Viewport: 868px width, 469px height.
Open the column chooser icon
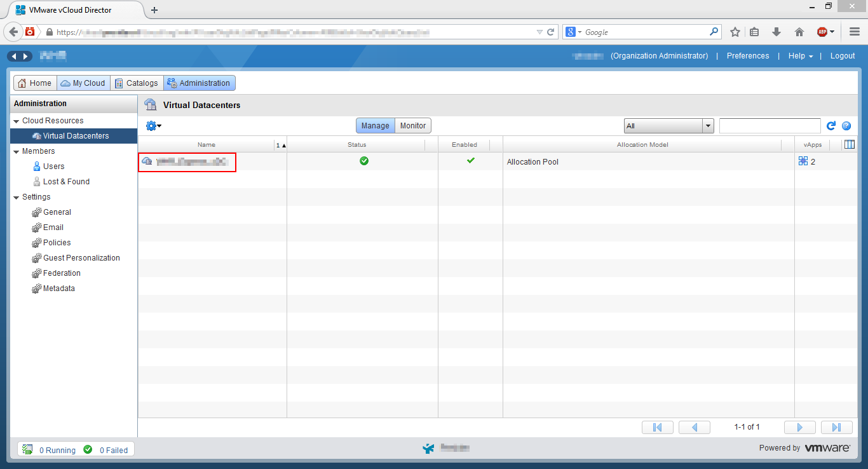coord(850,145)
